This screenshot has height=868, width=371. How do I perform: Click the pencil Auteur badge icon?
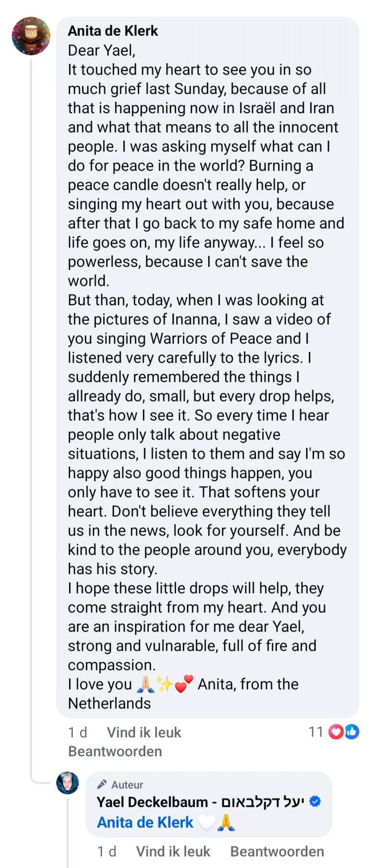[x=102, y=784]
